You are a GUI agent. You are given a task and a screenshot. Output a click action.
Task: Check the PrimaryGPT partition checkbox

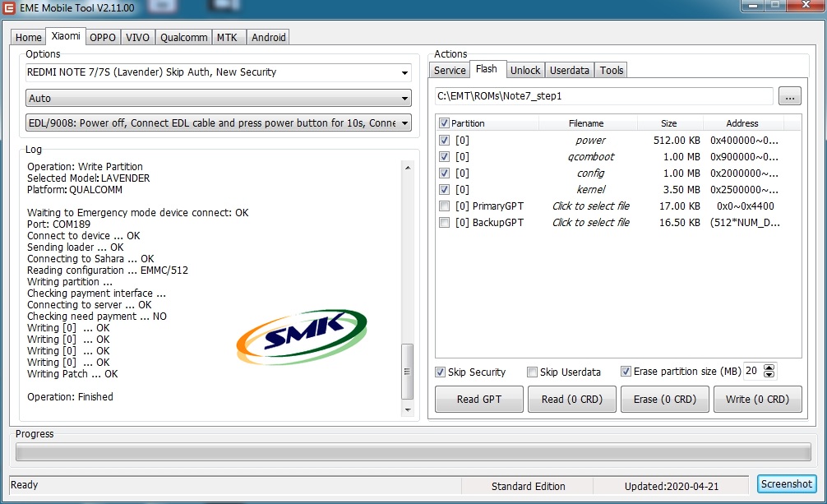[445, 206]
